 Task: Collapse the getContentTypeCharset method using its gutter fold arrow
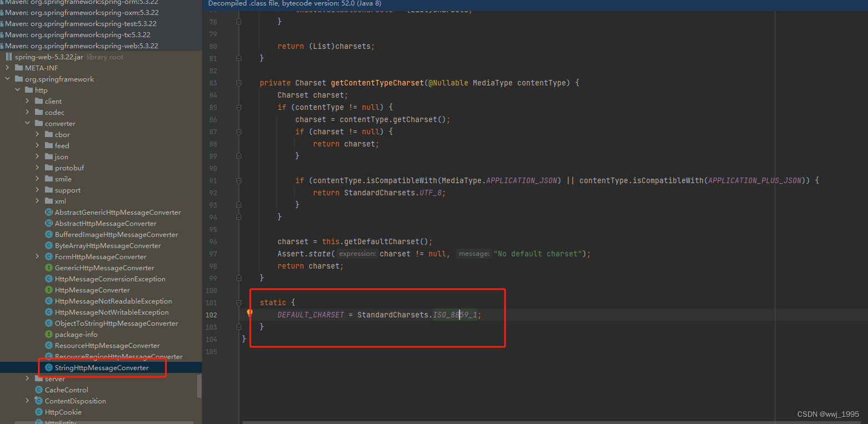point(238,83)
